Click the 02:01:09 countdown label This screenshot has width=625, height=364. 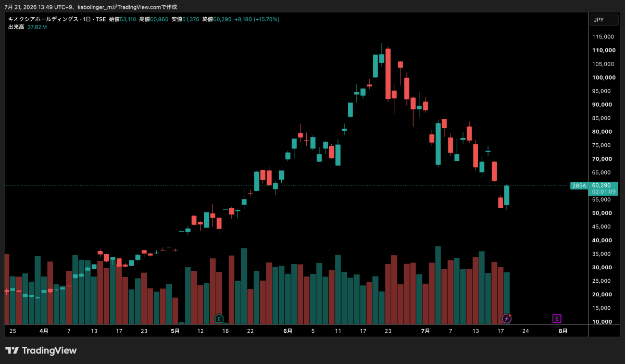pos(604,192)
